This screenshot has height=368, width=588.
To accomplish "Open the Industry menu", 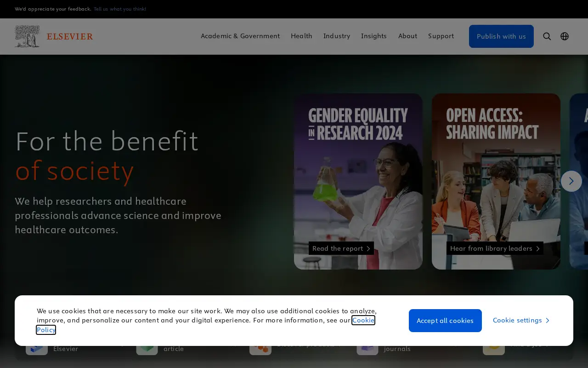I will pos(337,36).
